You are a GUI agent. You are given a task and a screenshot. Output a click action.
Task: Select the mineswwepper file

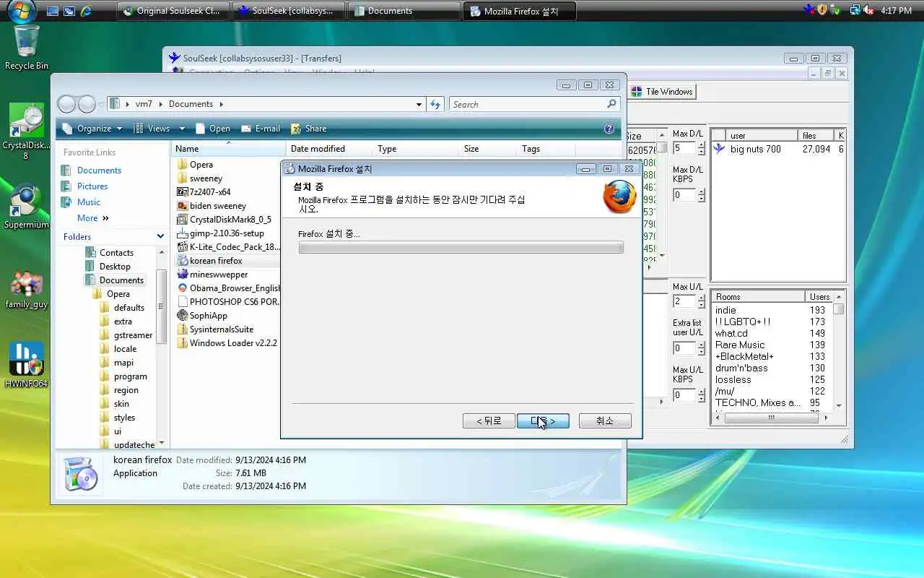212,275
